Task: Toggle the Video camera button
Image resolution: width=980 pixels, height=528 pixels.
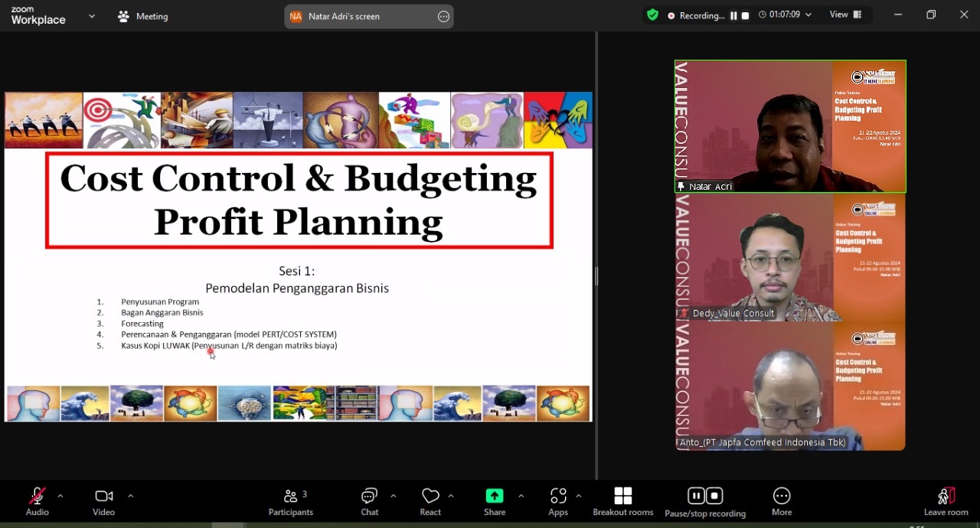Action: (x=103, y=501)
